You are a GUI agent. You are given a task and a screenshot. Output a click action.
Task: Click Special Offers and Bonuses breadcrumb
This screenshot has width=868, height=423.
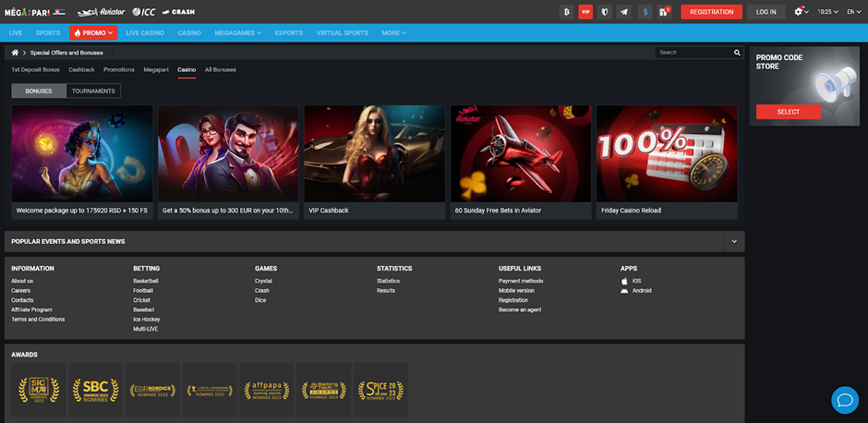[x=66, y=53]
